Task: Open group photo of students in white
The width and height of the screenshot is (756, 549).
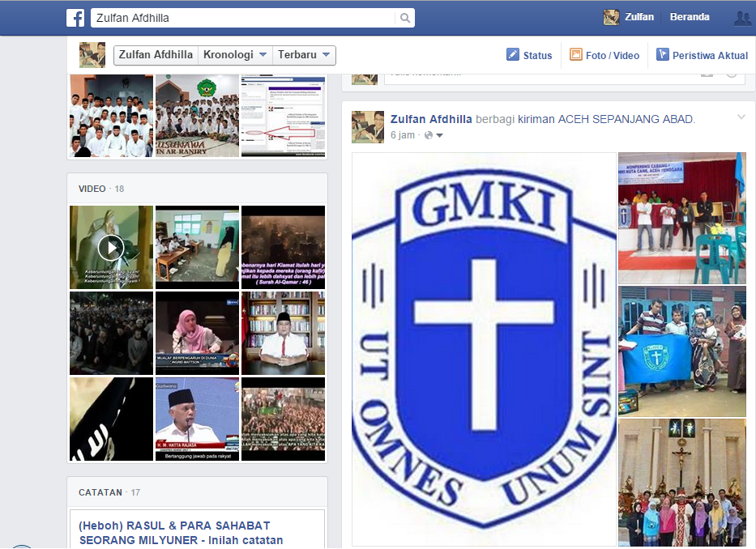Action: pos(111,116)
